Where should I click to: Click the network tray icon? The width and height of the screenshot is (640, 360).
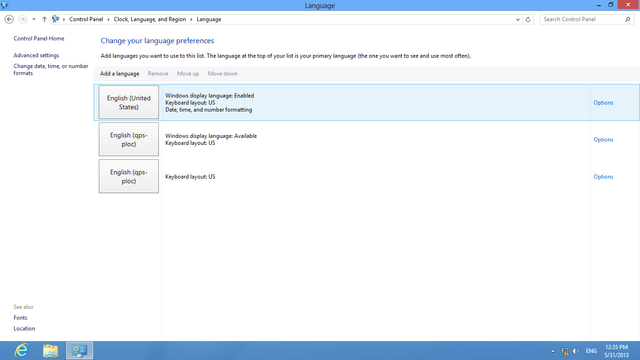(564, 351)
